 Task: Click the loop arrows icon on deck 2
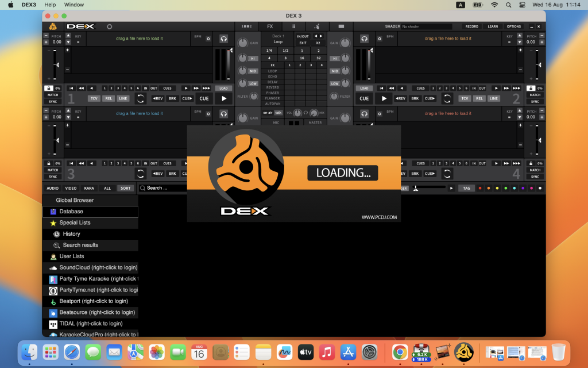tap(447, 98)
